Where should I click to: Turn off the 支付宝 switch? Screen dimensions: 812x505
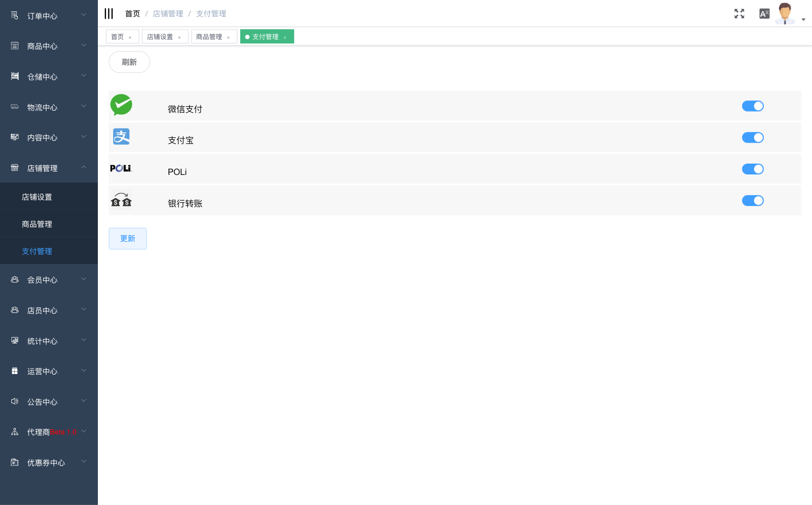pos(752,138)
